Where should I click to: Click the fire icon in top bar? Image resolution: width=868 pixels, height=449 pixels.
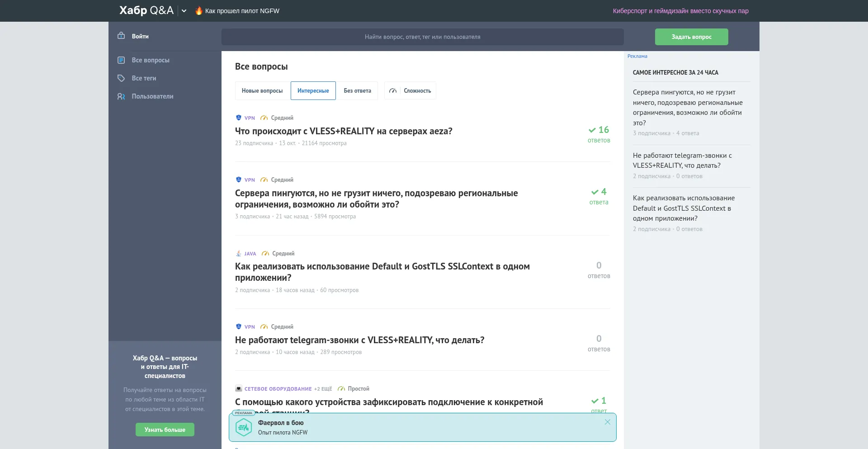tap(198, 11)
